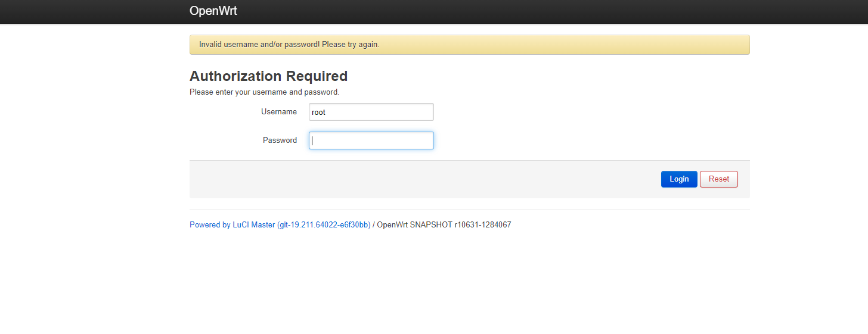Image resolution: width=868 pixels, height=334 pixels.
Task: Click the Reset button
Action: tap(719, 179)
